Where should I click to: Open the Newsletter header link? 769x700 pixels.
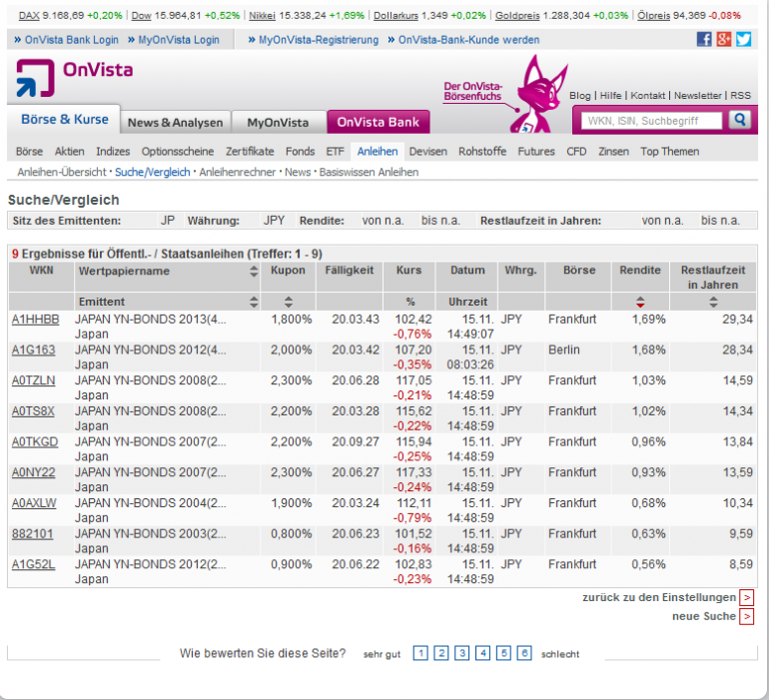coord(698,96)
